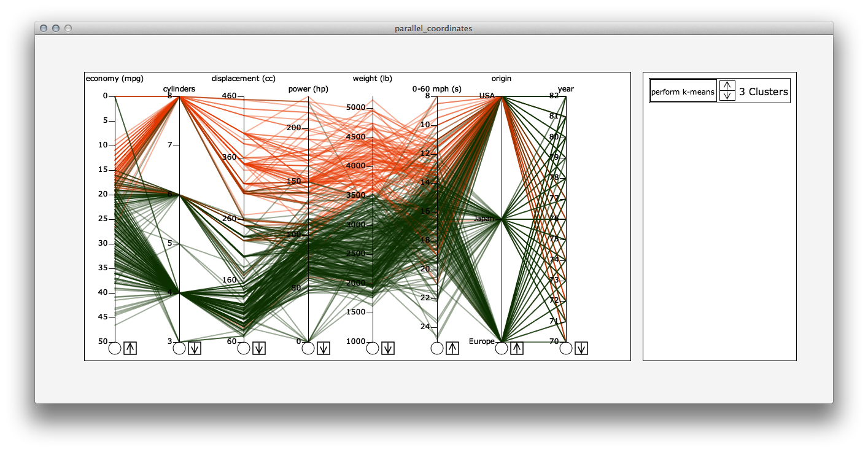This screenshot has height=452, width=868.
Task: Click the origin axis title
Action: pos(501,78)
